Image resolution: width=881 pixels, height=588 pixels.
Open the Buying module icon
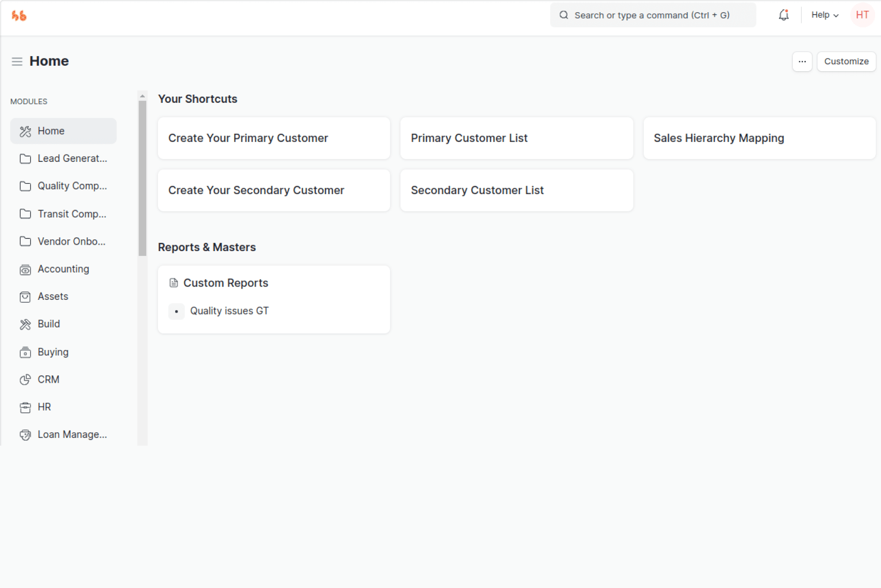(25, 353)
